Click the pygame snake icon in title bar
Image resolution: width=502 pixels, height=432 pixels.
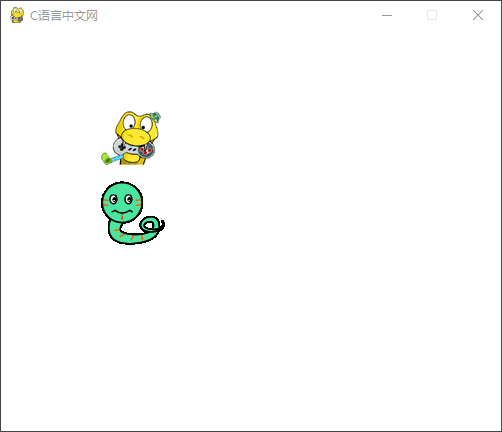(17, 15)
